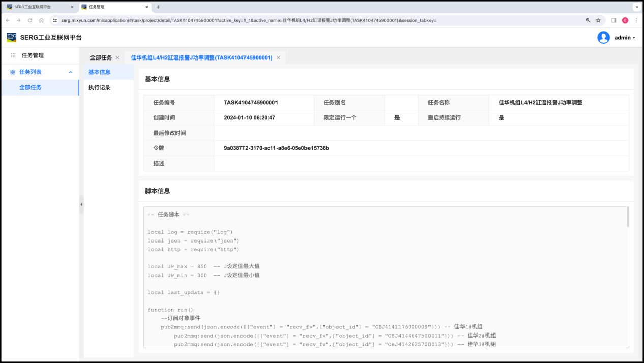Viewport: 644px width, 363px height.
Task: Open the browser side panel icon
Action: pyautogui.click(x=614, y=20)
